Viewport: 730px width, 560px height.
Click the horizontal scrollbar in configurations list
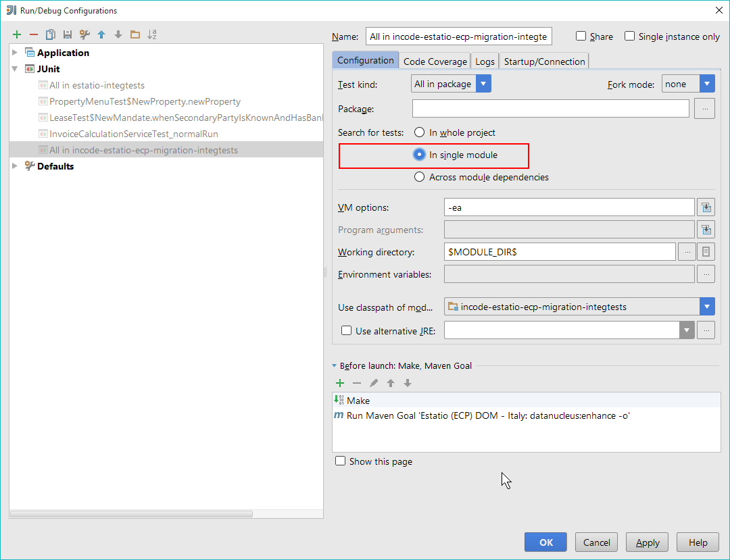132,514
